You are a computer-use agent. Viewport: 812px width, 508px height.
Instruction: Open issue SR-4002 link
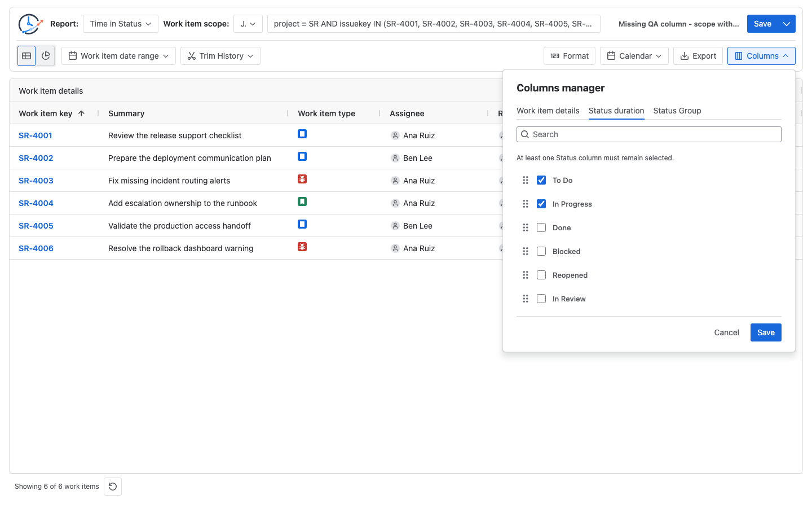click(x=36, y=158)
